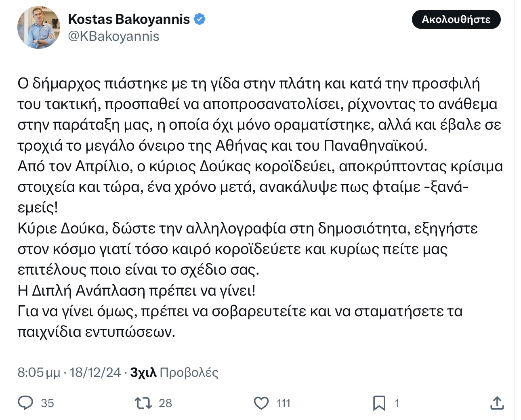Screen dimensions: 521x420
Task: Click the bookmark count 1
Action: pos(397,403)
